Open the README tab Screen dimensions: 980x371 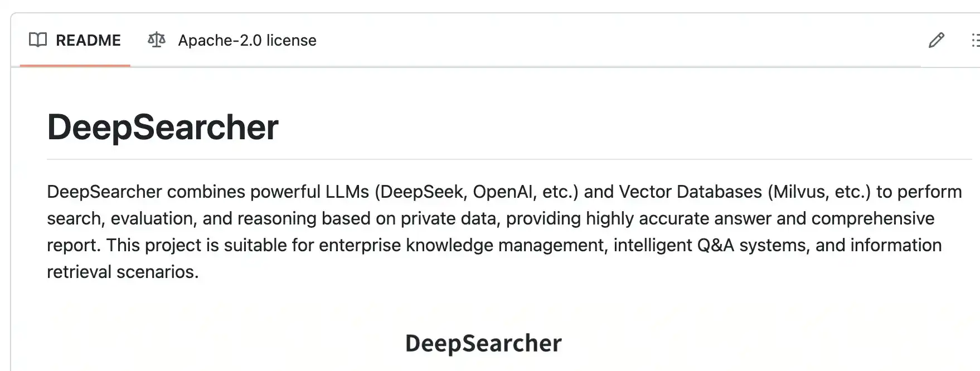coord(75,40)
